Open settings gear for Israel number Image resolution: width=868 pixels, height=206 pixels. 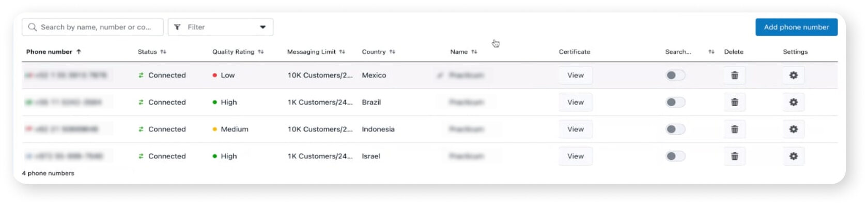coord(794,156)
